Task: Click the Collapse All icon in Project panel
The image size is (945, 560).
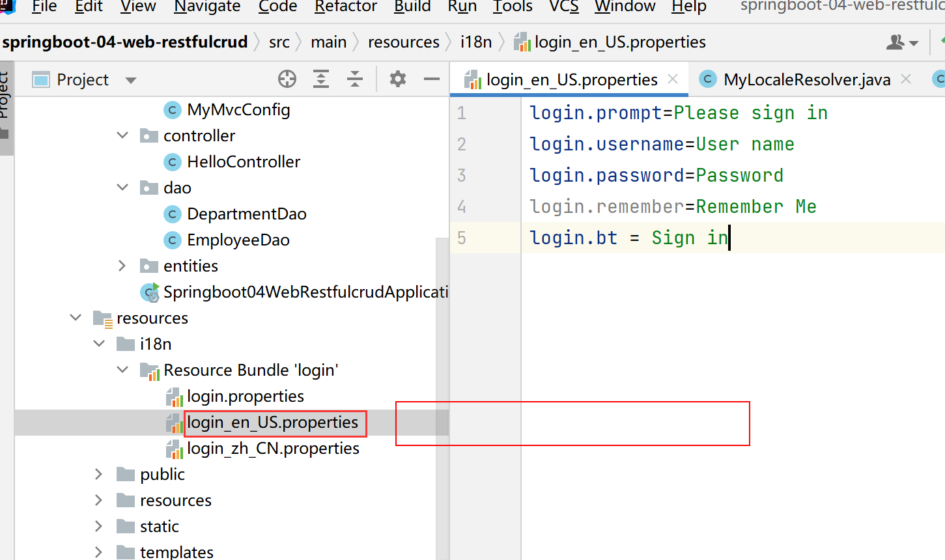Action: click(x=355, y=79)
